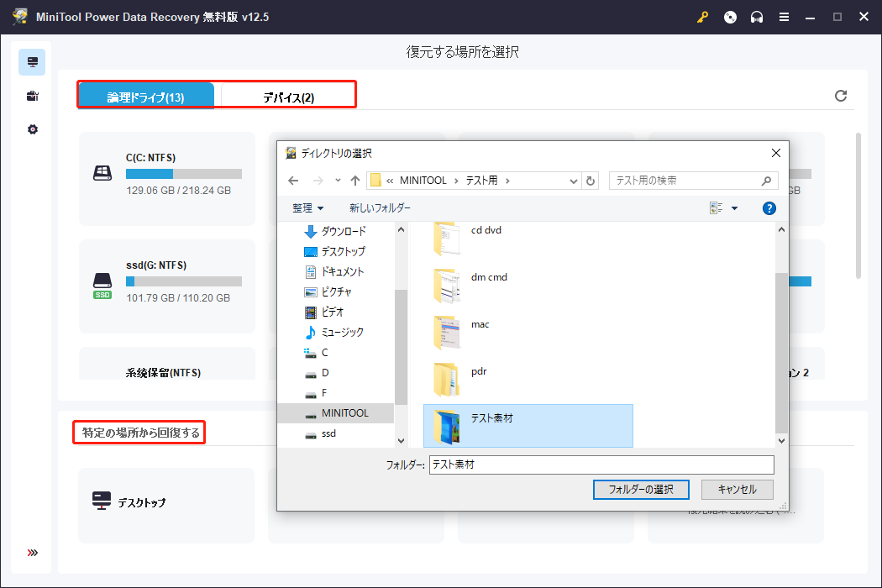Click the refresh drives icon
Screen dimensions: 882x588
[x=840, y=96]
